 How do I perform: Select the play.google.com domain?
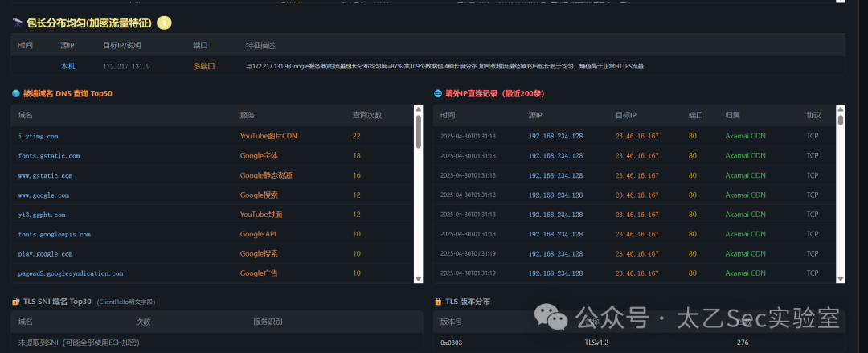coord(45,254)
